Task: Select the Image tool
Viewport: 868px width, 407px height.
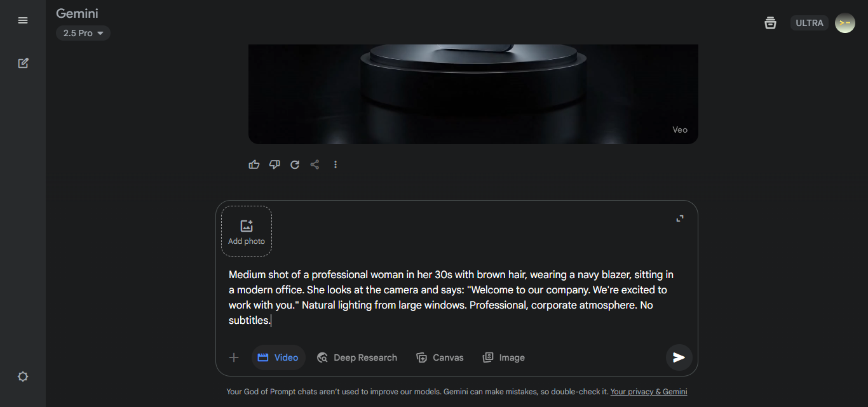Action: tap(504, 357)
